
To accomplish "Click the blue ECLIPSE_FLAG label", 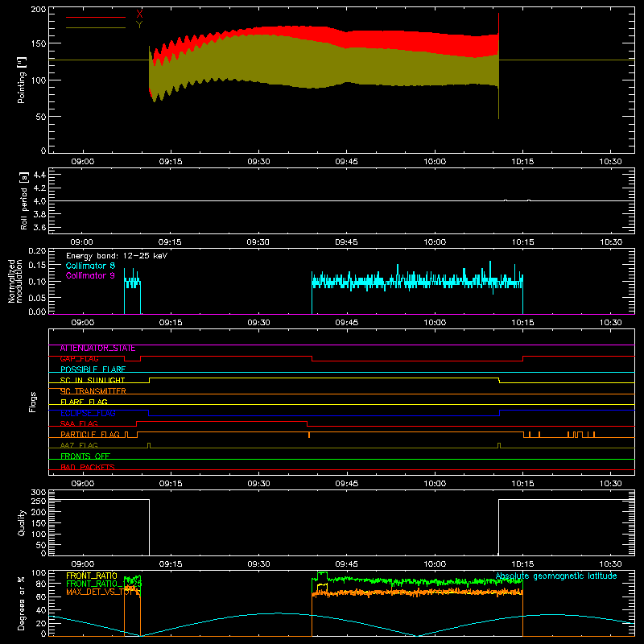I will pyautogui.click(x=88, y=413).
